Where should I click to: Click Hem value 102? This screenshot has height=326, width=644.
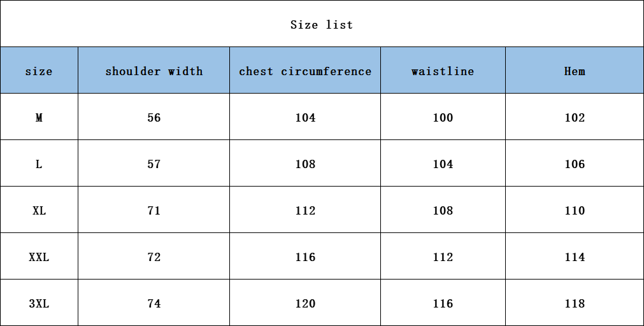575,118
